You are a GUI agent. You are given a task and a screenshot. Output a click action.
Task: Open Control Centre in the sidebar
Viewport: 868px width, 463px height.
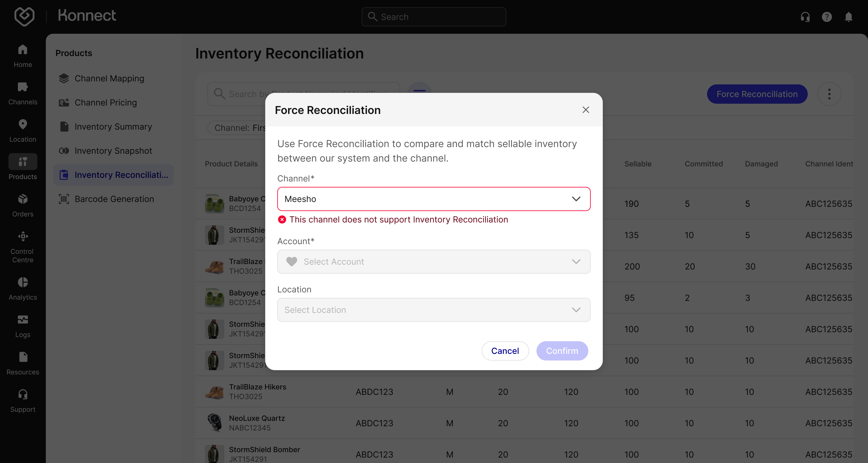[23, 247]
